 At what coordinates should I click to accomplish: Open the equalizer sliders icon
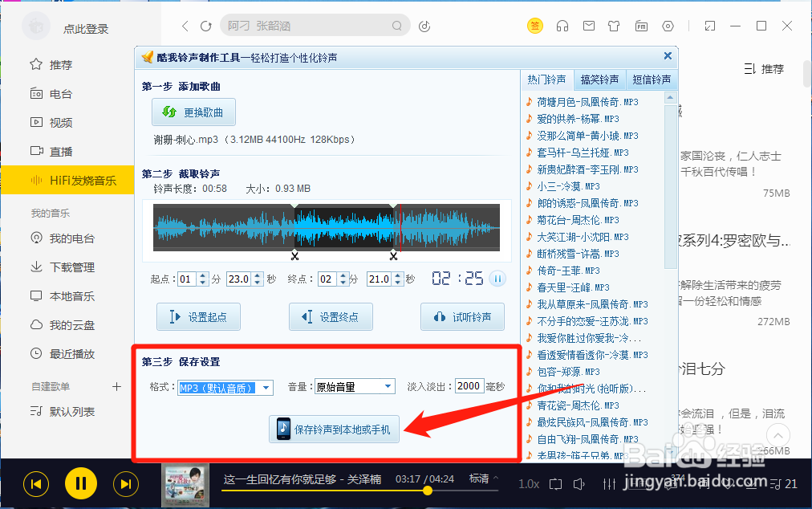click(x=610, y=484)
